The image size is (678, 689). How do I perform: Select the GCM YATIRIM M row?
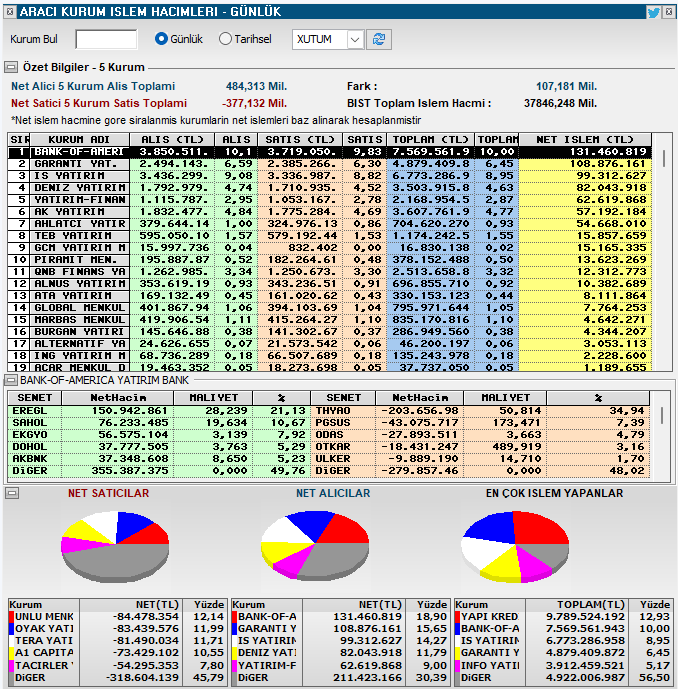click(x=330, y=248)
